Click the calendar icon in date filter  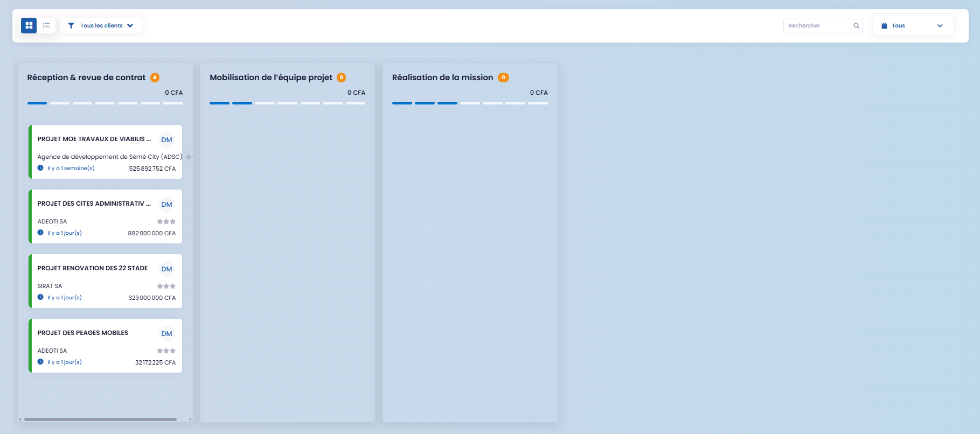[x=884, y=25]
